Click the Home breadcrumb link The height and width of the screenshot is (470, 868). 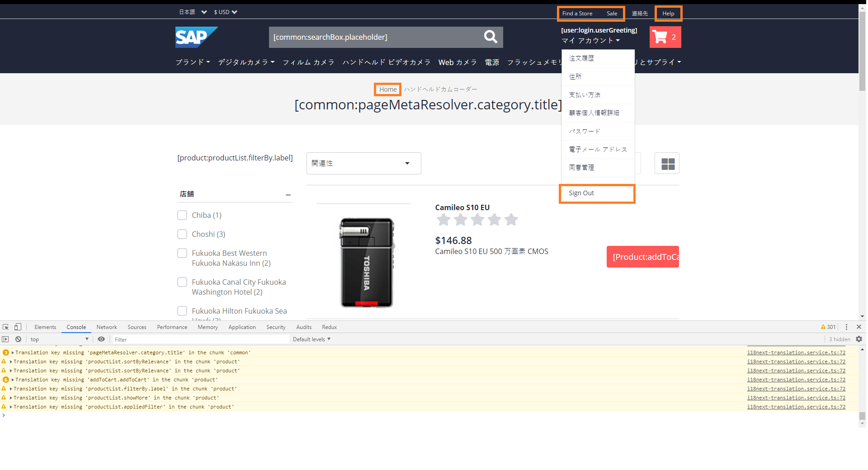click(388, 89)
